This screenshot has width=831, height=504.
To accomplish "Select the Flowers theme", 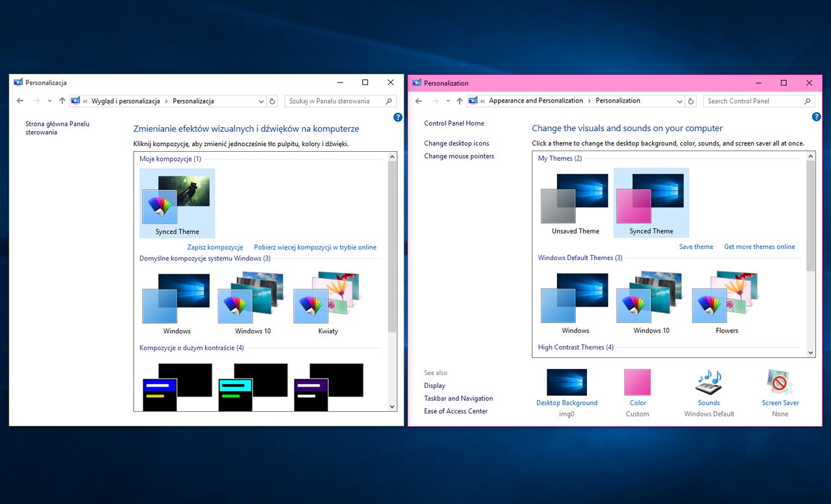I will (726, 302).
